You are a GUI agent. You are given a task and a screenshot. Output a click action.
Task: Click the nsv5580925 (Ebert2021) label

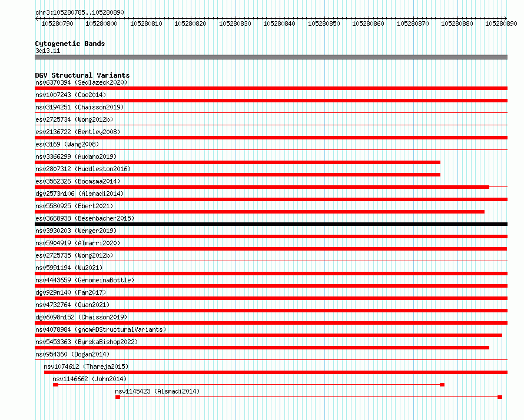tap(74, 206)
